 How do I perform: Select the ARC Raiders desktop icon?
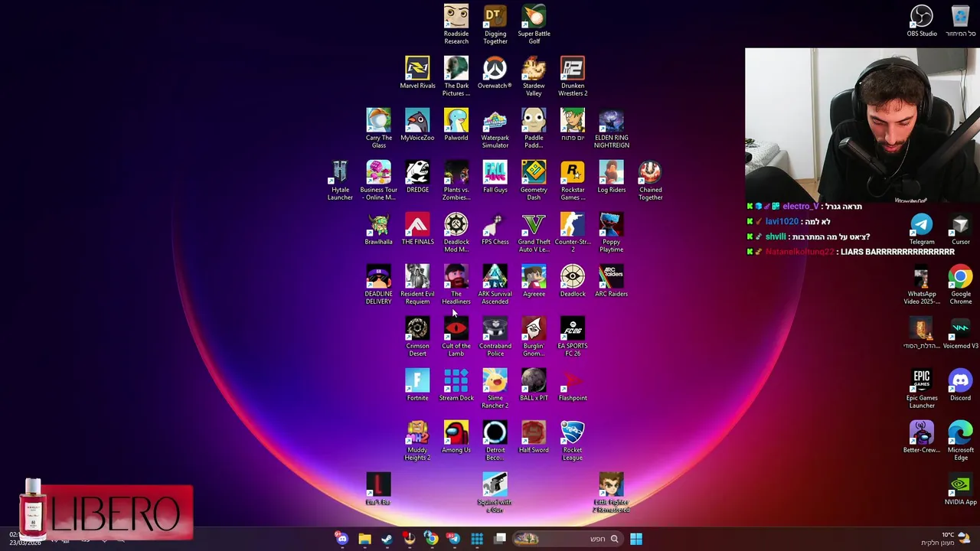[611, 281]
